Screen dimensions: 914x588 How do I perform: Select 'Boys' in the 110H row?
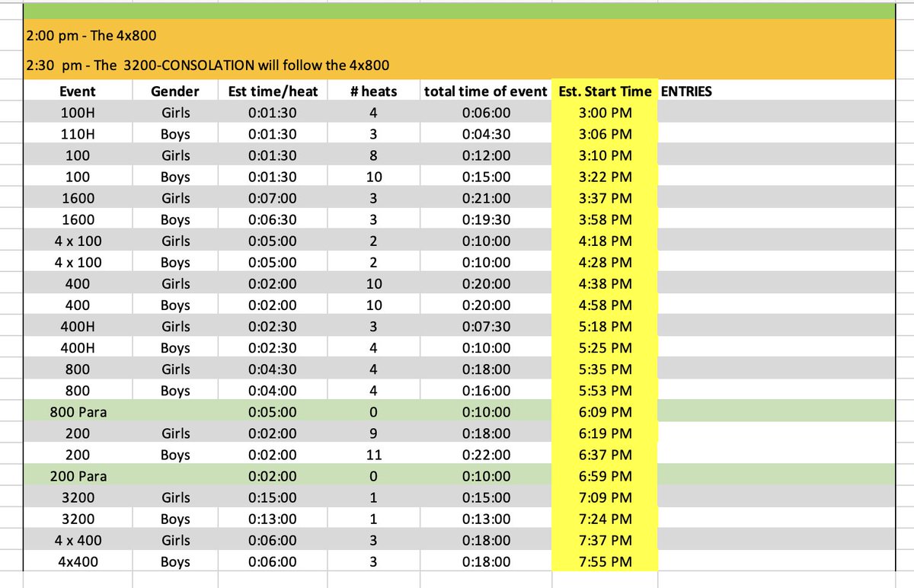click(x=174, y=134)
